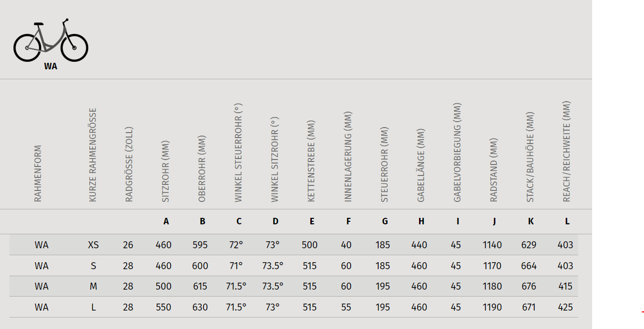Select the REACH/REICHWEITE (MM) header
This screenshot has width=644, height=329.
coord(567,152)
